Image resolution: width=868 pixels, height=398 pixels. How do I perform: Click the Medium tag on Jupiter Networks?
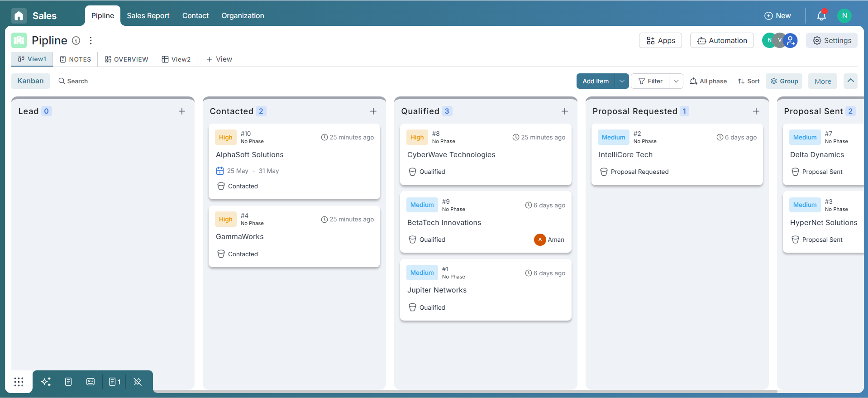click(422, 273)
